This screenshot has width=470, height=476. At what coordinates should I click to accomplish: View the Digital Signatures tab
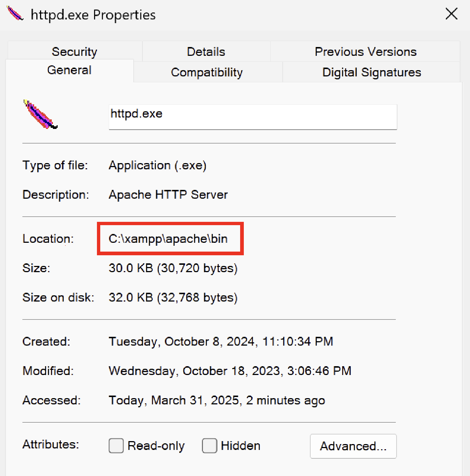[371, 72]
